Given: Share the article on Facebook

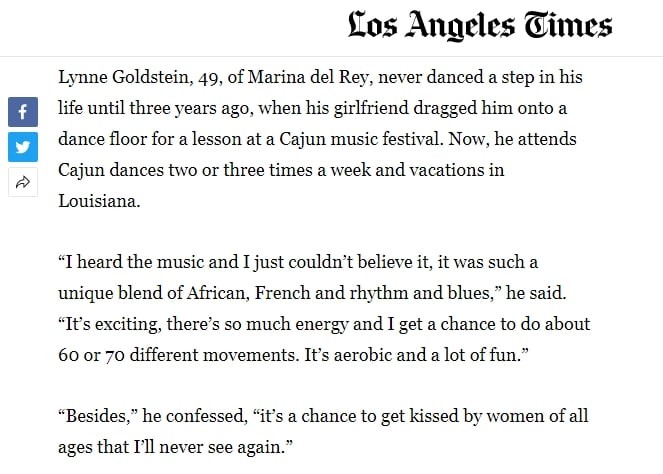Looking at the screenshot, I should 23,111.
